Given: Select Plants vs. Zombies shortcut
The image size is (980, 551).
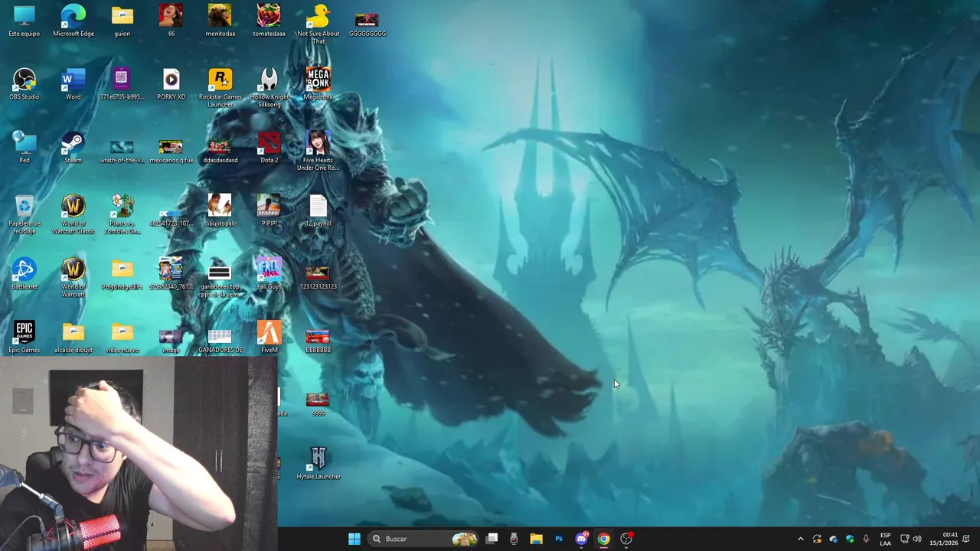Looking at the screenshot, I should pos(122,214).
